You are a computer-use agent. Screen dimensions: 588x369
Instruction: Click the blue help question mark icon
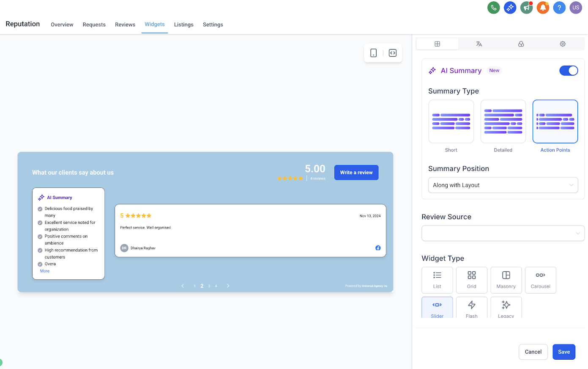pyautogui.click(x=559, y=8)
